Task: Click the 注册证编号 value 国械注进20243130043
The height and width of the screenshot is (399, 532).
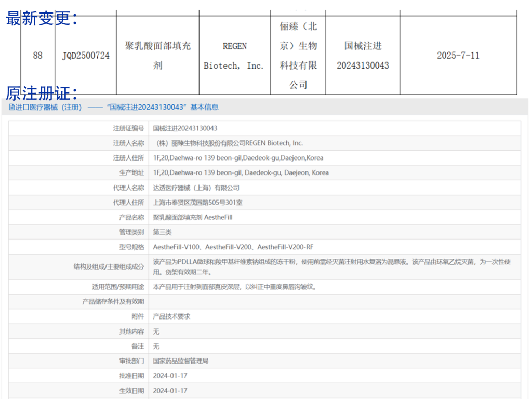Action: [x=185, y=128]
